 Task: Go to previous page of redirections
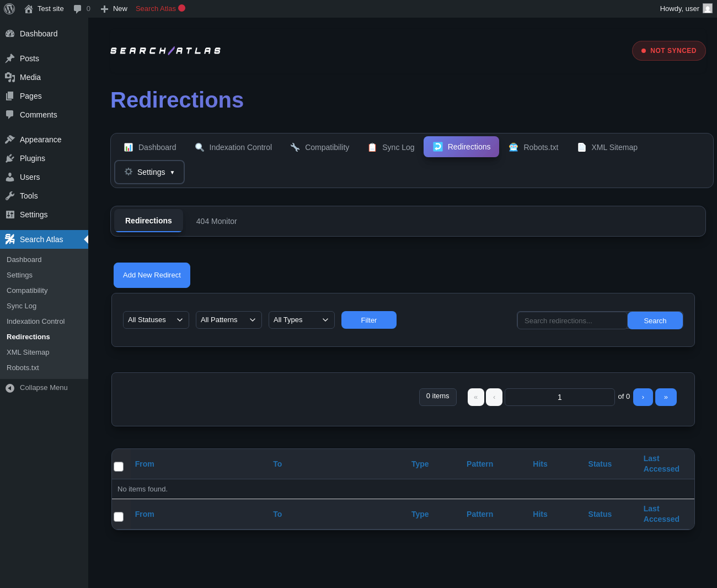[494, 397]
